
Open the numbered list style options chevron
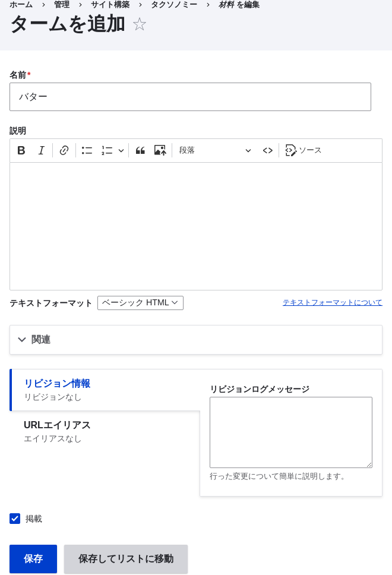pos(121,150)
